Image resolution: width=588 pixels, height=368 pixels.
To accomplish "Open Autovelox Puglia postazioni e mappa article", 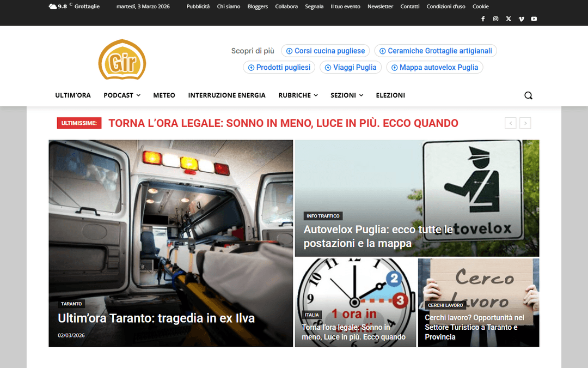I will (x=378, y=237).
